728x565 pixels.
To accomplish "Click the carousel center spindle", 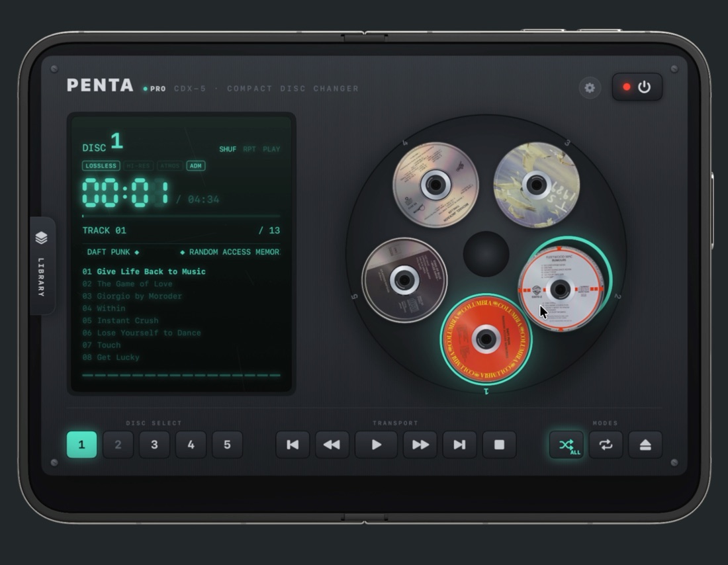I will (486, 254).
